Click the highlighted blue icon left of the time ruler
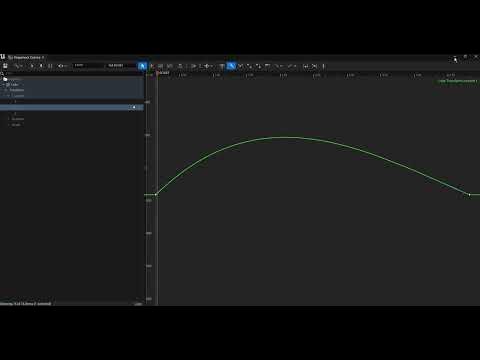480x360 pixels. tap(142, 66)
